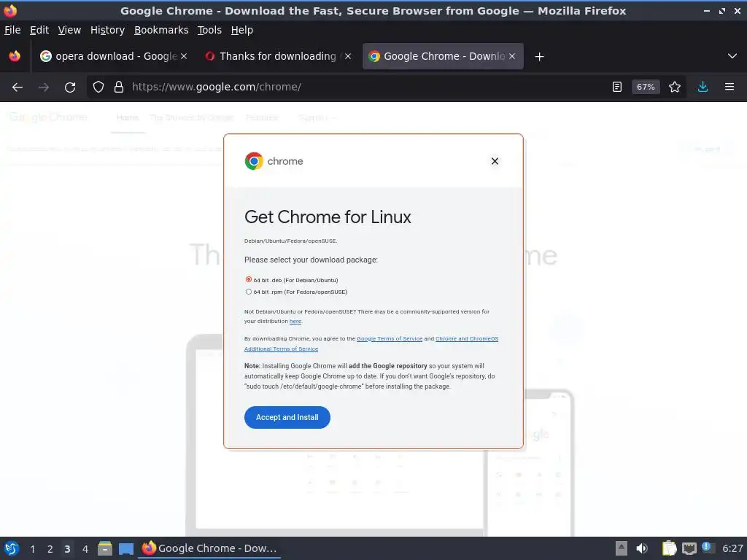This screenshot has width=747, height=560.
Task: Open the network connection tray icon
Action: click(689, 548)
